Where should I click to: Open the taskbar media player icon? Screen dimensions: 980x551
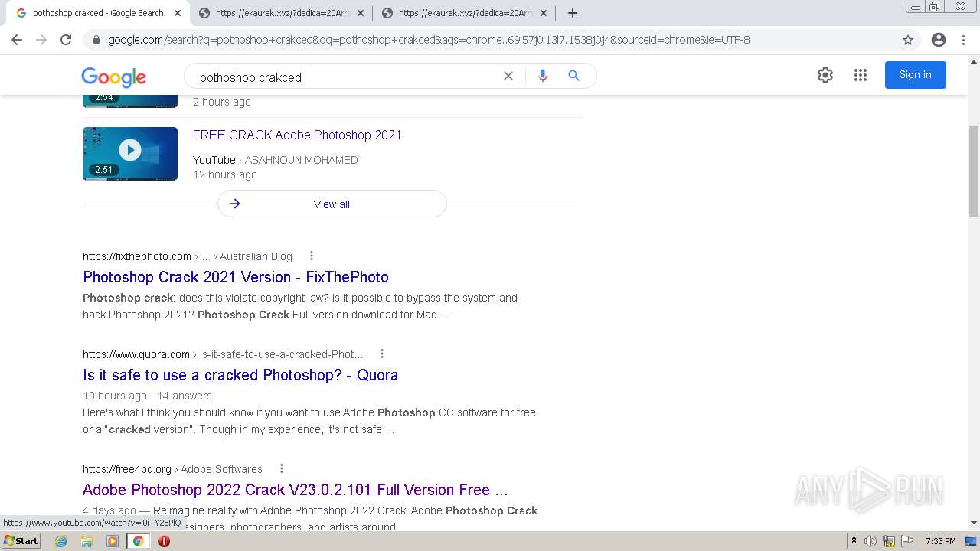point(113,541)
